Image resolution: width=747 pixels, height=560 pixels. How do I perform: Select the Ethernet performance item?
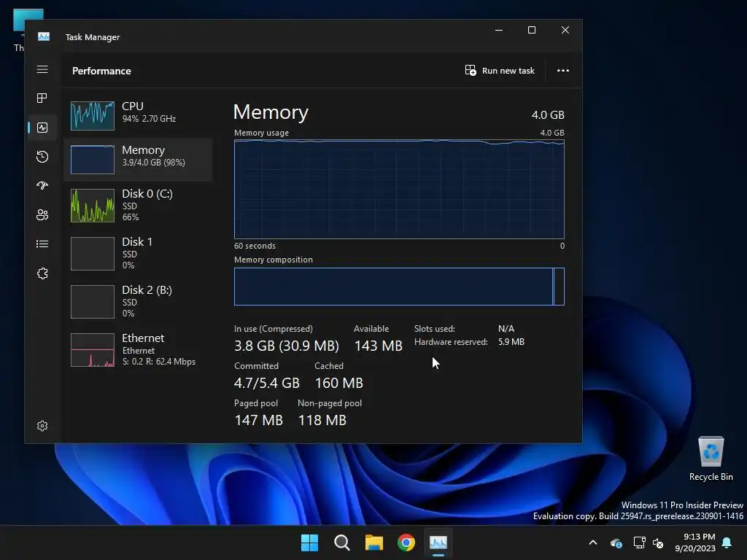[138, 350]
